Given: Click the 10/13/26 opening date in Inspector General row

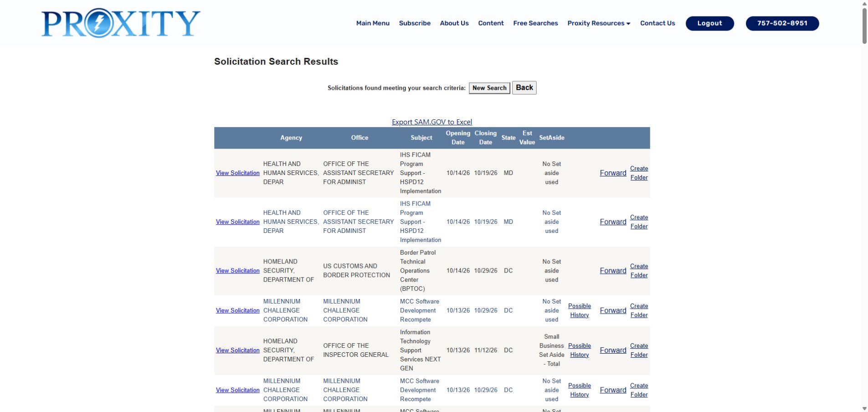Looking at the screenshot, I should click(458, 350).
